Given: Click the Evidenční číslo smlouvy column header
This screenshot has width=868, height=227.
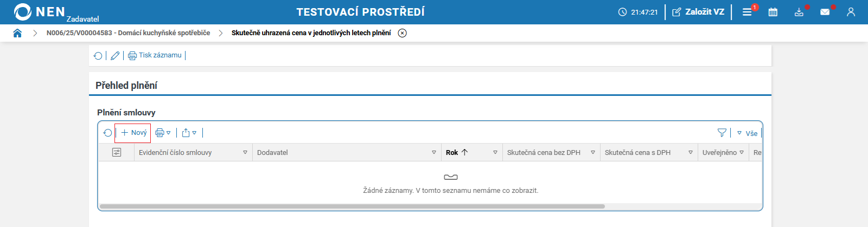Looking at the screenshot, I should point(175,153).
